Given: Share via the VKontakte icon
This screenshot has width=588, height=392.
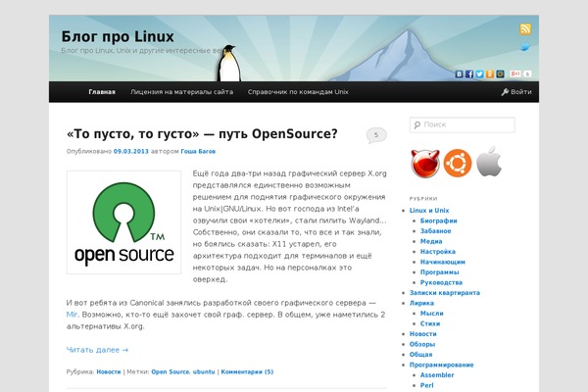Looking at the screenshot, I should 460,73.
